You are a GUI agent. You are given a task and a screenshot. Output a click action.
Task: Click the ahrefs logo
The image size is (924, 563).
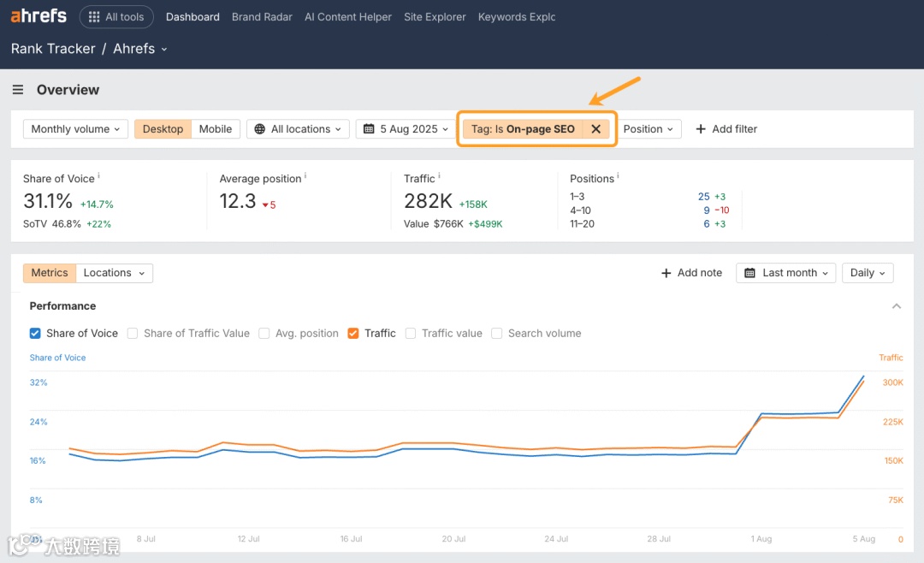[38, 15]
